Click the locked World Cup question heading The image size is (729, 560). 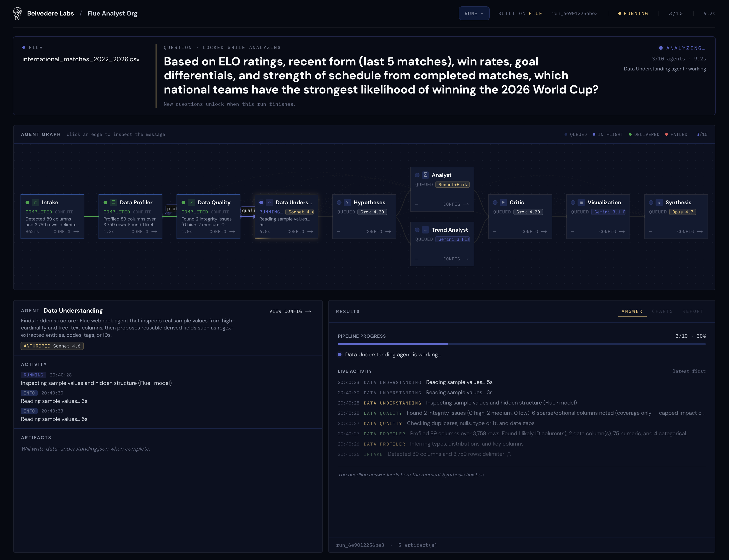tap(381, 75)
